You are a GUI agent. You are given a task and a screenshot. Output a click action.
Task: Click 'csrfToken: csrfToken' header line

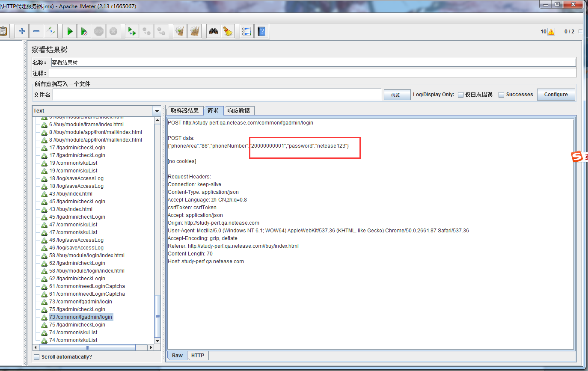(192, 208)
